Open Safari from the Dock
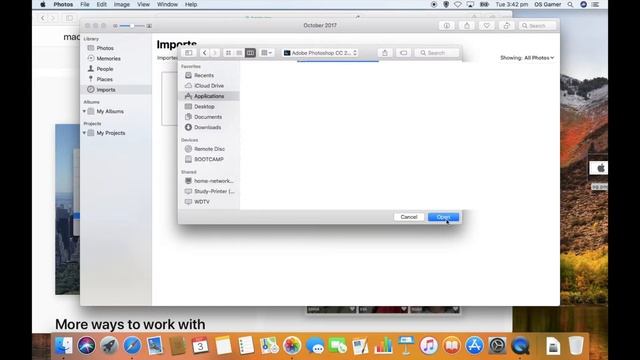This screenshot has width=640, height=360. pos(132,346)
